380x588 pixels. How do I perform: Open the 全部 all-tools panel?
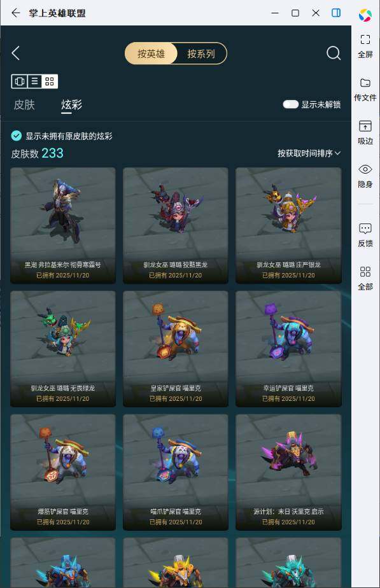[x=365, y=272]
